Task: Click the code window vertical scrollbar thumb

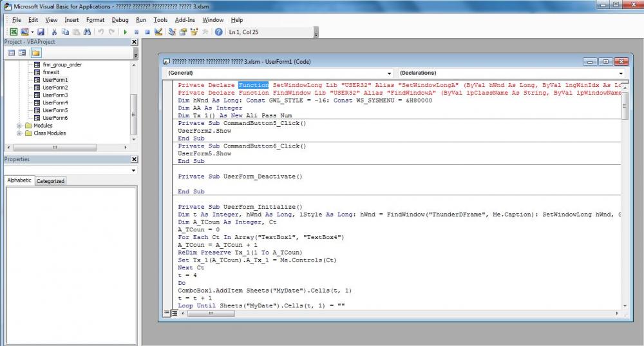Action: (x=625, y=106)
